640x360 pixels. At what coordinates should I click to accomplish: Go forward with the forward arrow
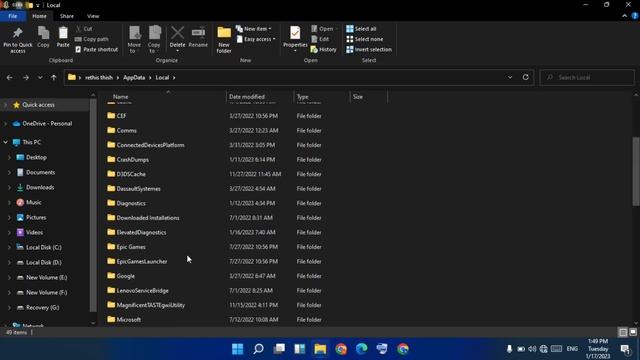point(25,77)
